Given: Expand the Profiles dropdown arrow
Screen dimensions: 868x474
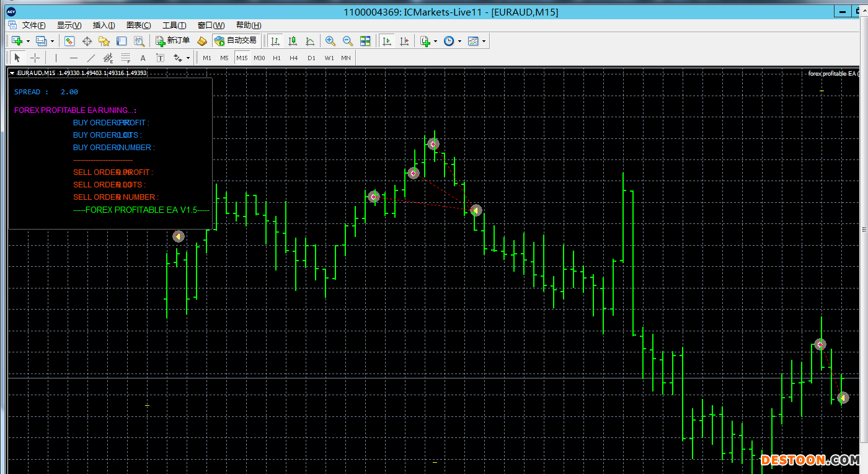Looking at the screenshot, I should tap(52, 42).
